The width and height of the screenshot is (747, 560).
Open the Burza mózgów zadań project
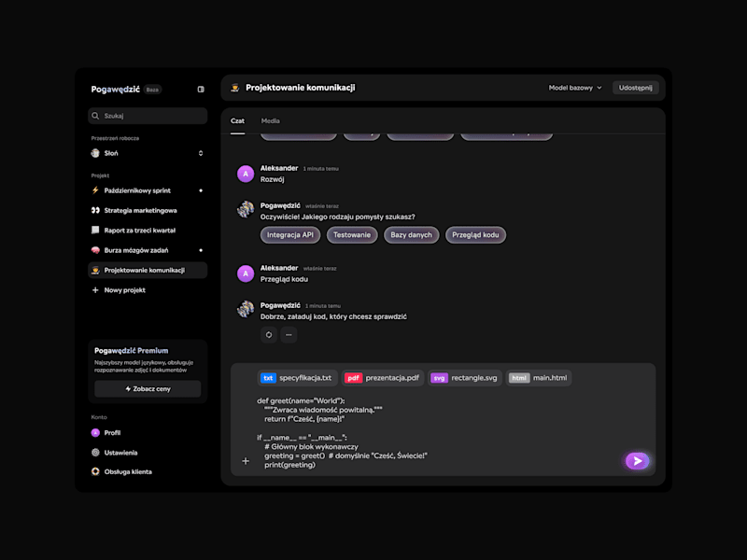148,250
